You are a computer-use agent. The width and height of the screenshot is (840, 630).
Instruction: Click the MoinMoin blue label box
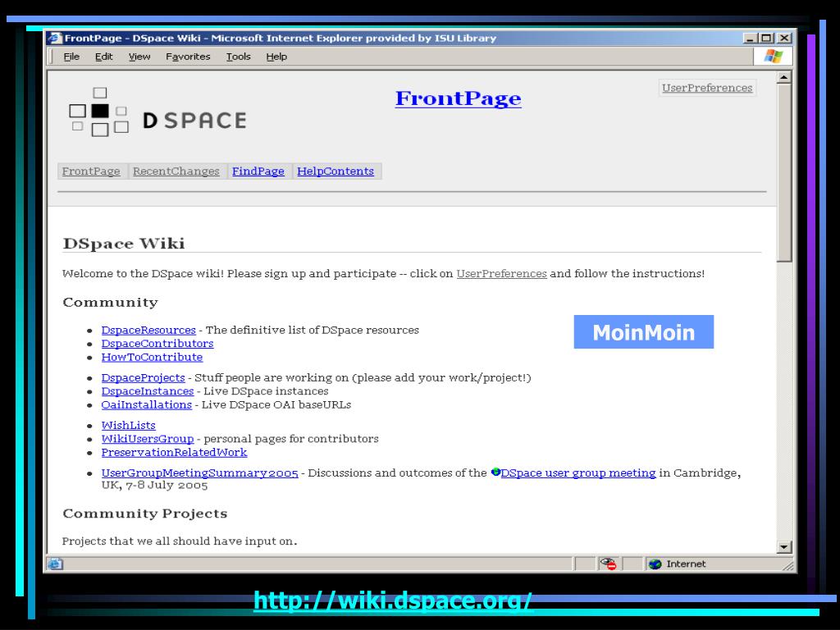click(643, 332)
